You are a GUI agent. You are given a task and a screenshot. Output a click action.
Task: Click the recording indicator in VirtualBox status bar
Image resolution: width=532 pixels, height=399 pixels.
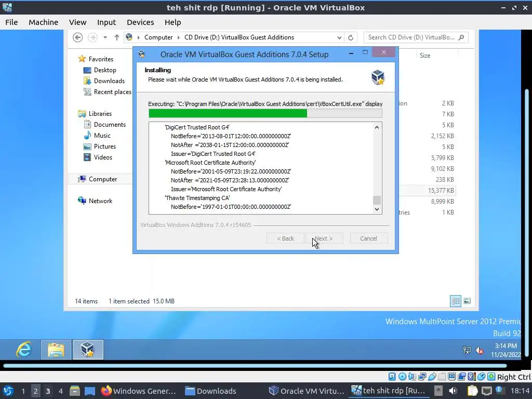[461, 376]
